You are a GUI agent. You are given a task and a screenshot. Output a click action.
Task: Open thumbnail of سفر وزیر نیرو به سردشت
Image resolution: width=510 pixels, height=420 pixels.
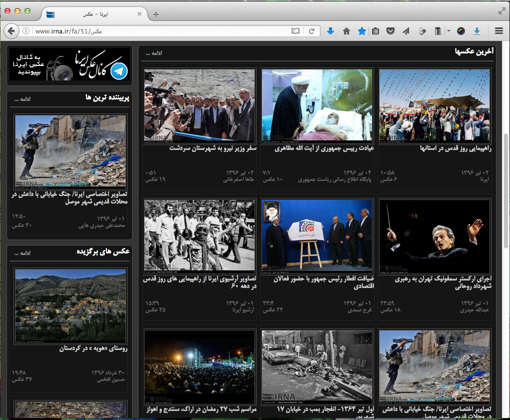click(x=199, y=105)
